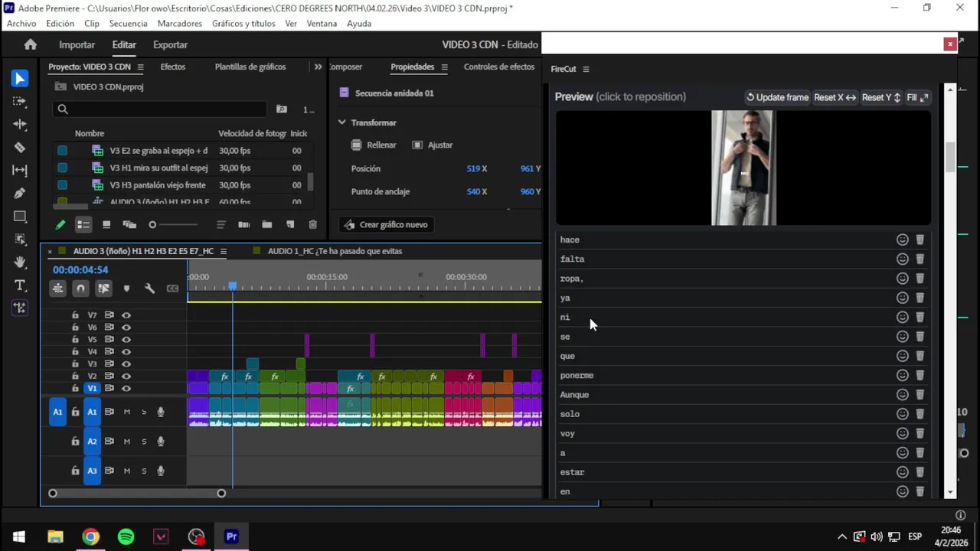Viewport: 980px width, 551px height.
Task: Hide track V2 with its eye icon
Action: pyautogui.click(x=126, y=376)
